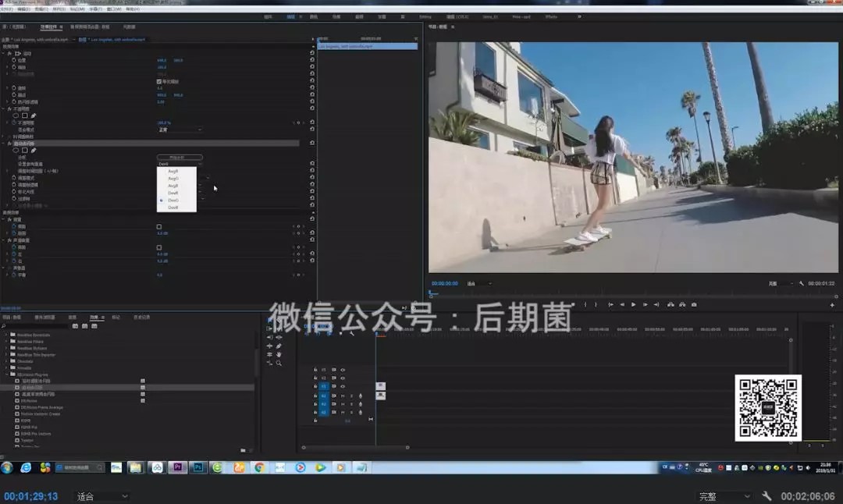Open Premiere Pro from the taskbar
This screenshot has height=504, width=843.
(x=177, y=467)
